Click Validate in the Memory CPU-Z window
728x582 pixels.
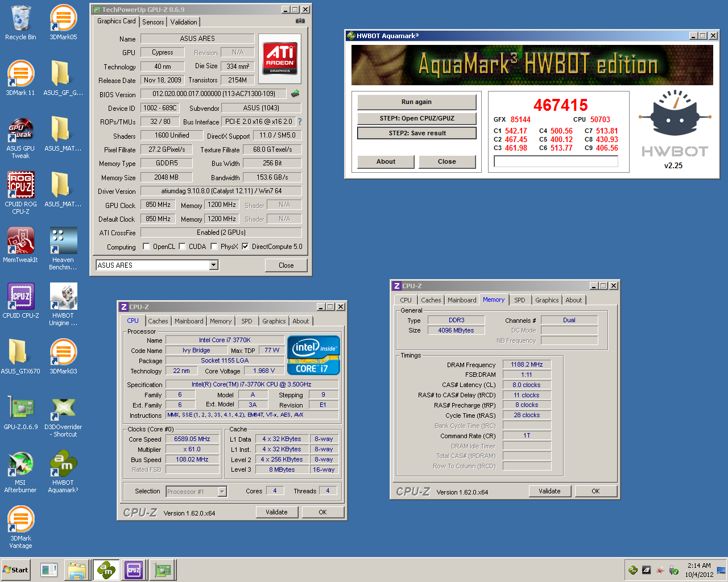click(x=549, y=491)
